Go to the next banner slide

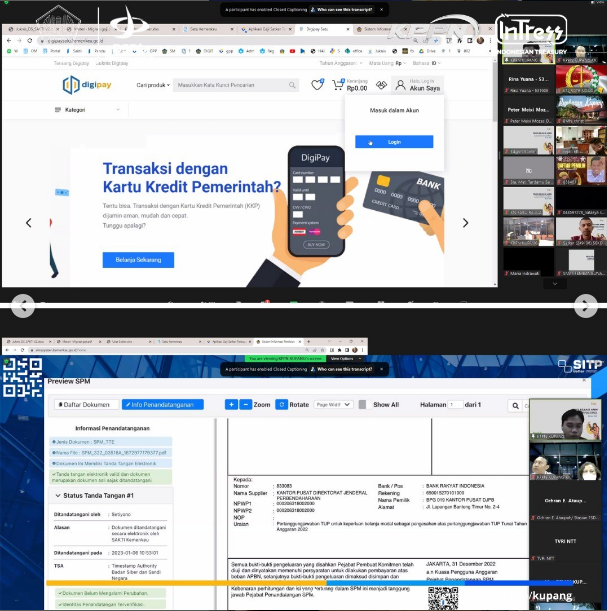coord(465,223)
